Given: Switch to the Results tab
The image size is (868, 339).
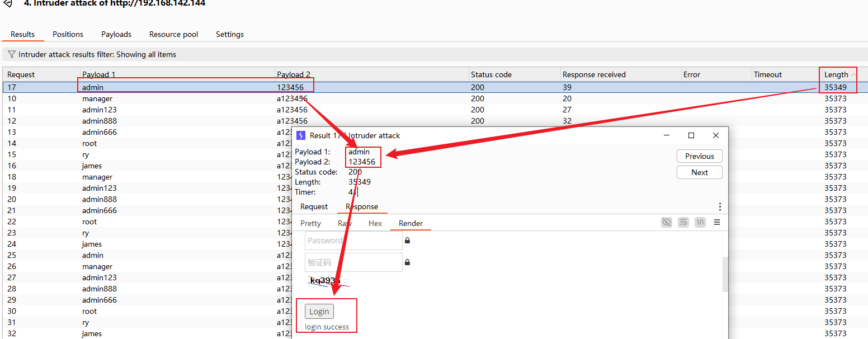Looking at the screenshot, I should click(x=23, y=34).
